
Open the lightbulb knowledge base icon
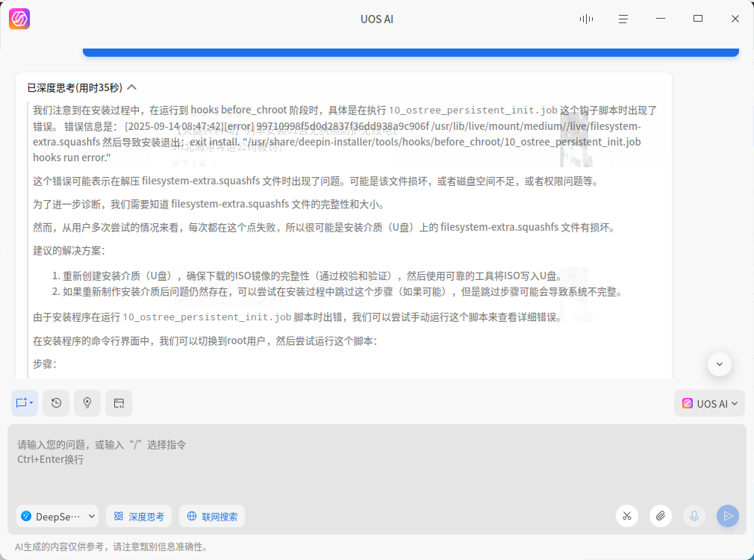point(87,403)
